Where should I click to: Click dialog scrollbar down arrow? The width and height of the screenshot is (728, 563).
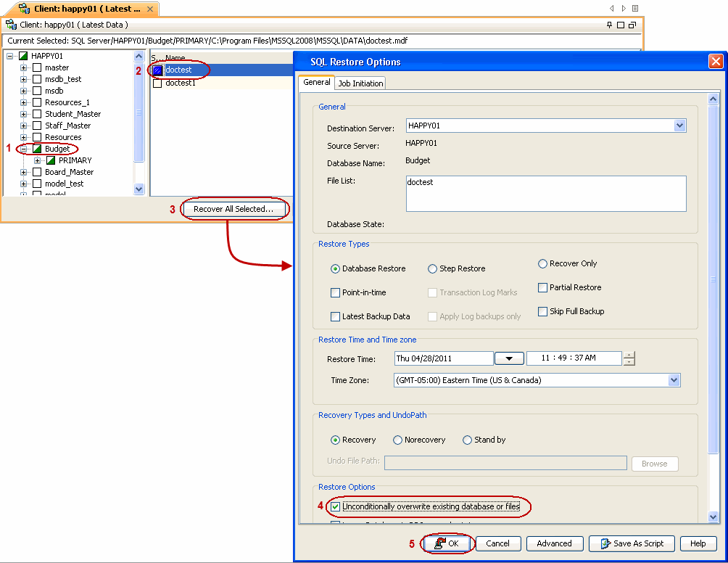pyautogui.click(x=713, y=517)
